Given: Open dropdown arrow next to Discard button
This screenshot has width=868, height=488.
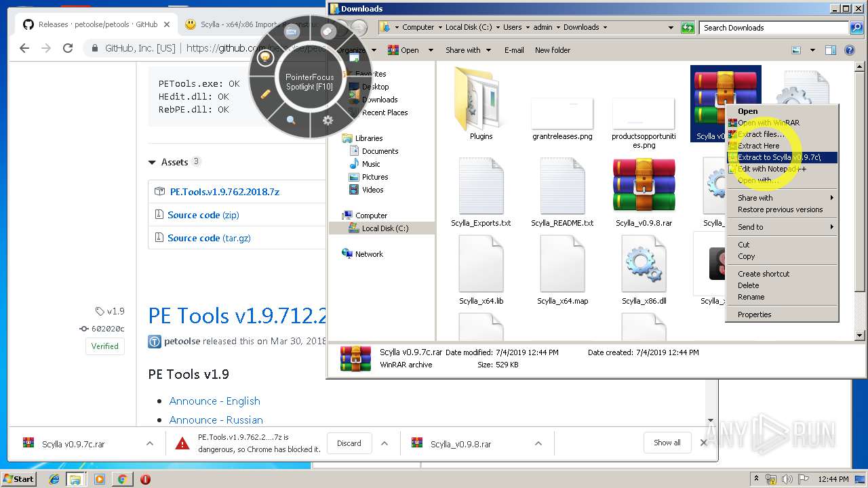Looking at the screenshot, I should point(384,443).
